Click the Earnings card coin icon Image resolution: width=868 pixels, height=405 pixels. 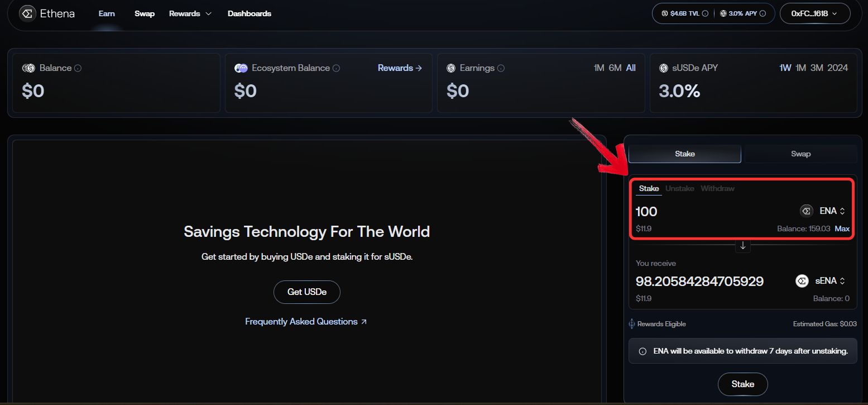[451, 68]
